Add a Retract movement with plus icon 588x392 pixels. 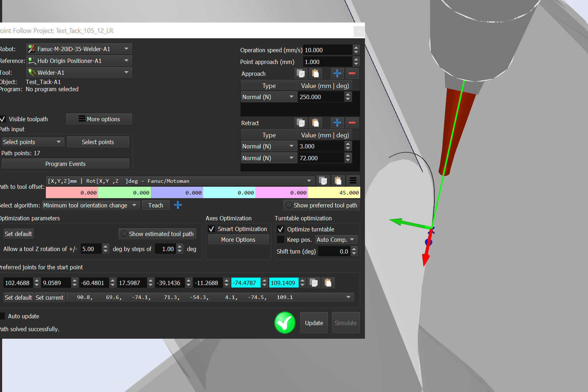click(x=337, y=123)
